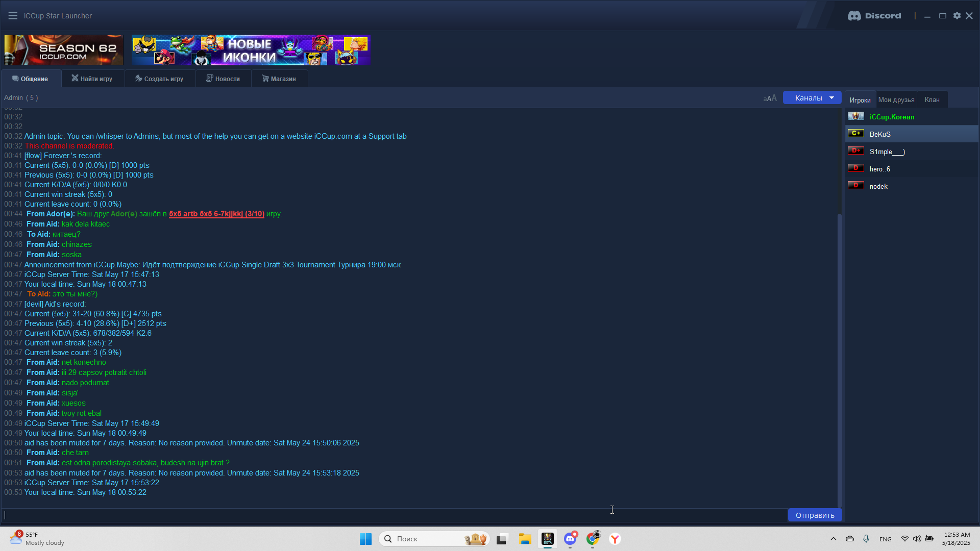Viewport: 980px width, 551px height.
Task: Open the Создать игру tab
Action: [159, 79]
